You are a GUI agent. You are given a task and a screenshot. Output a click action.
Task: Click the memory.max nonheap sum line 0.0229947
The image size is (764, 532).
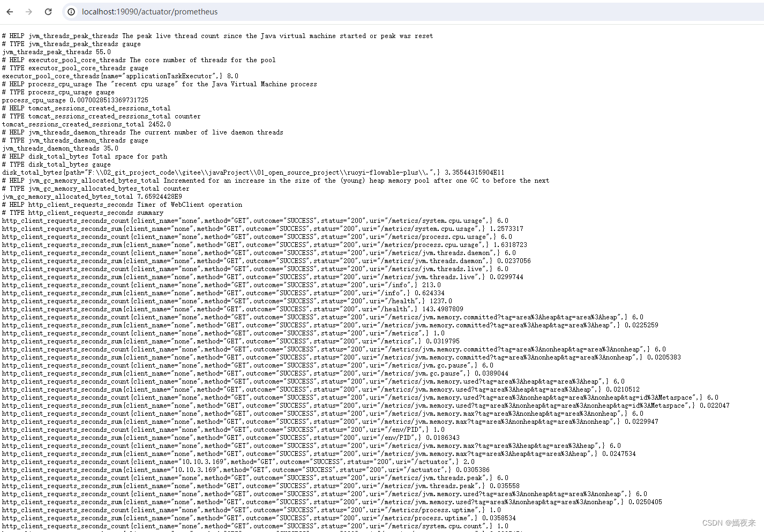[331, 422]
